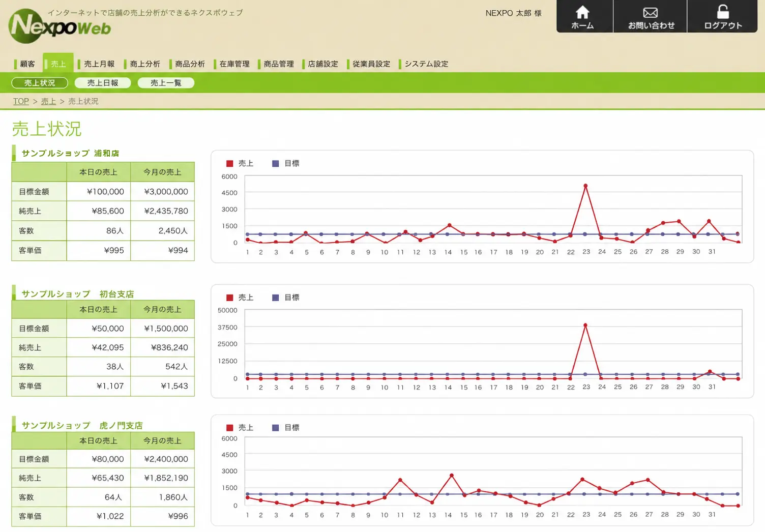
Task: Click the day 11 sales point in 虎ノ門支店 chart
Action: pos(400,480)
